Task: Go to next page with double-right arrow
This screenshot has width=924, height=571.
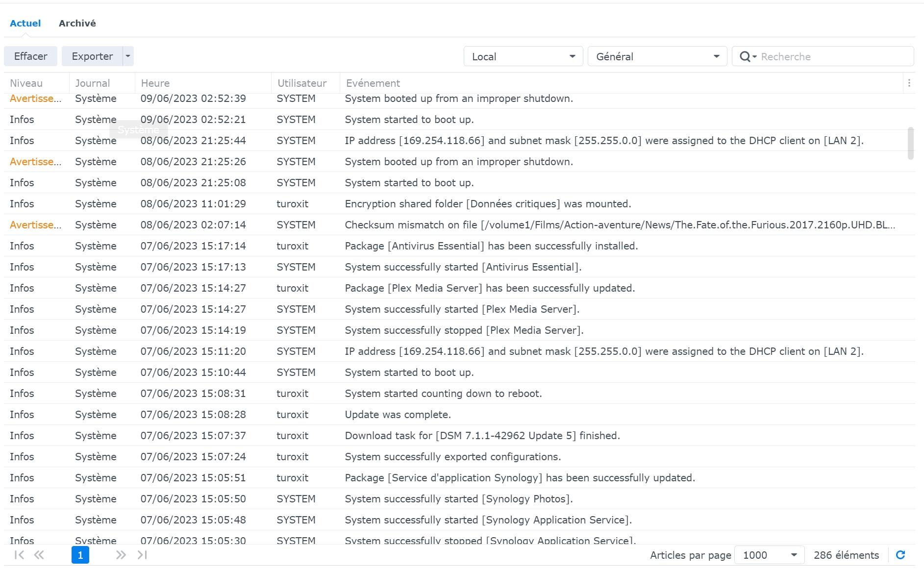Action: coord(121,555)
